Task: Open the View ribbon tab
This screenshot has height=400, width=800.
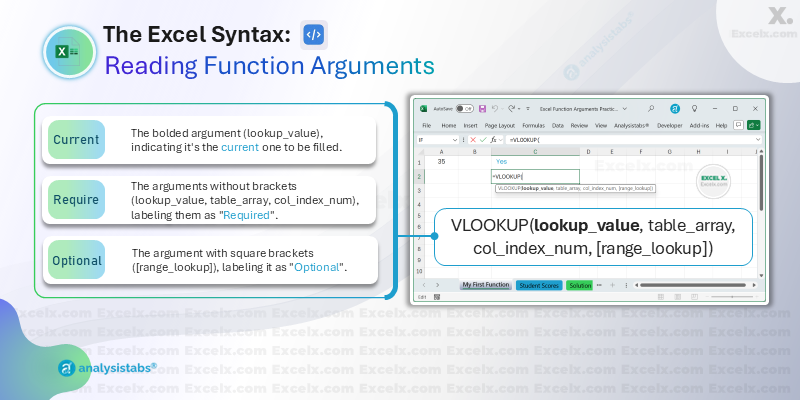Action: [601, 125]
